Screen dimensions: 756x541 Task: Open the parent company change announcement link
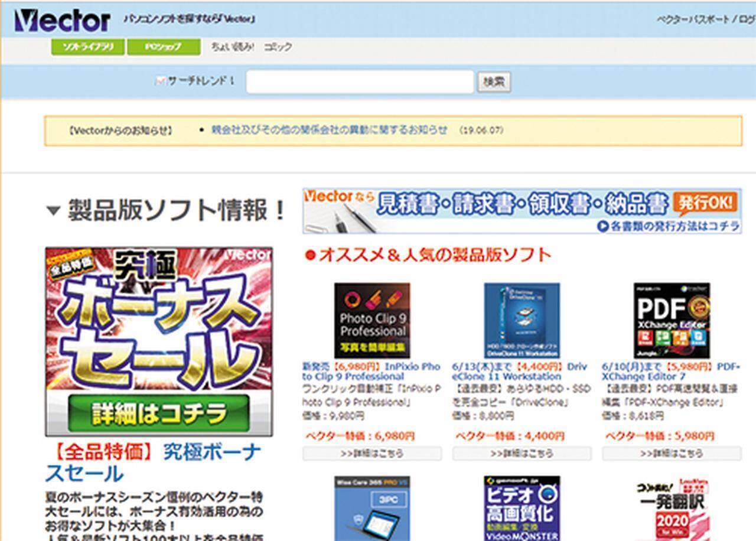pyautogui.click(x=330, y=130)
